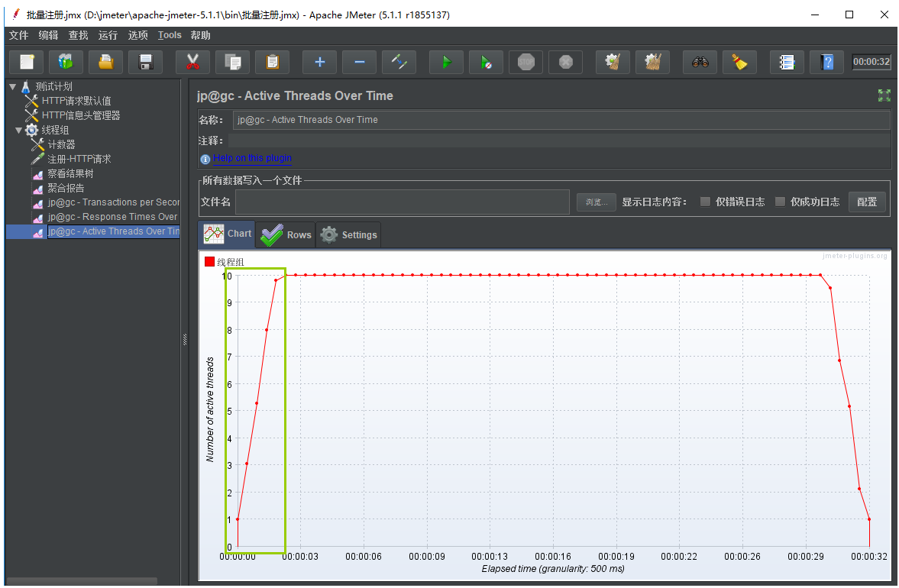
Task: Click the New test plan toolbar icon
Action: coord(27,62)
